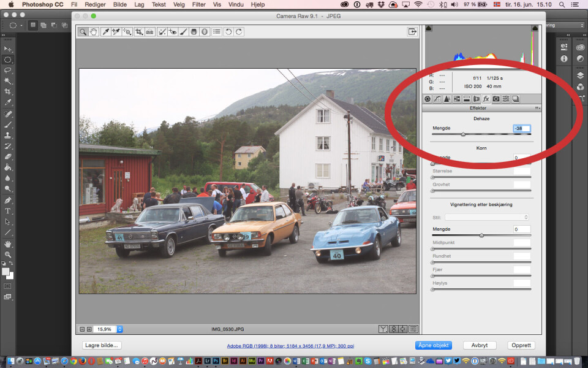Click the Dehaze Mengde value field
The image size is (588, 368).
[522, 129]
